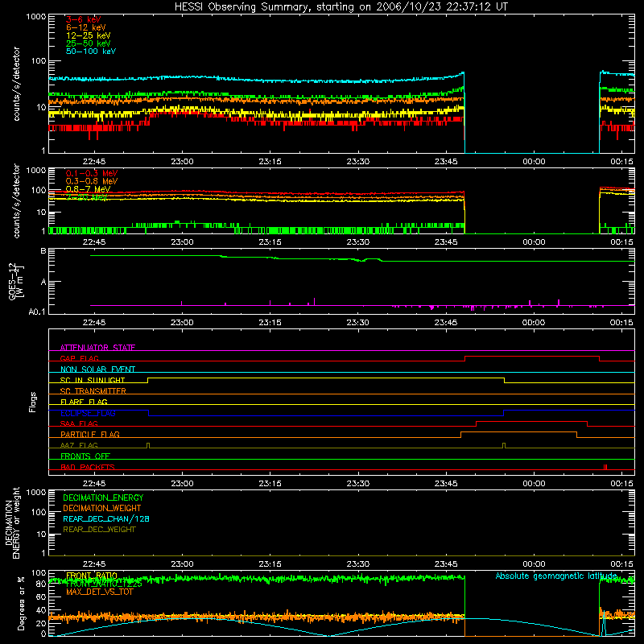The height and width of the screenshot is (644, 644).
Task: Click the BAD_PACKETS flag label
Action: pos(88,467)
